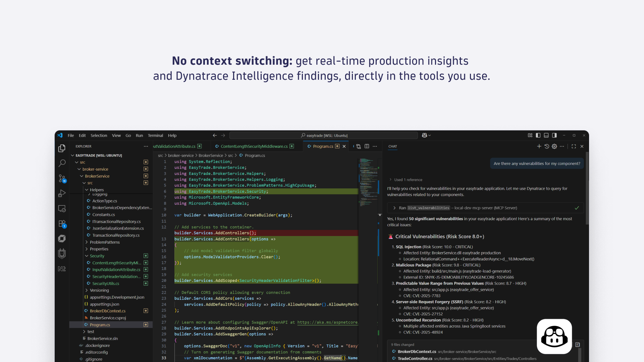Viewport: 644px width, 362px height.
Task: Open the chat settings gear
Action: tap(554, 146)
